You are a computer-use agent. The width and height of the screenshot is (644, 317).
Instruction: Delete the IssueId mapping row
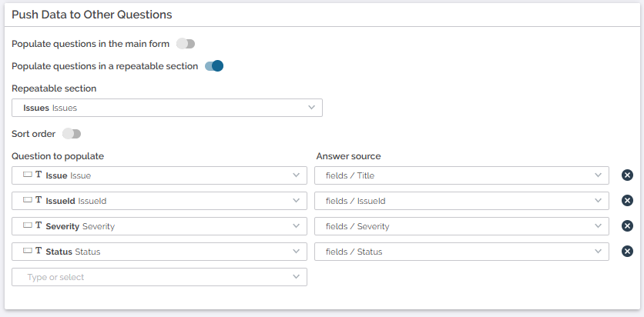pos(627,201)
